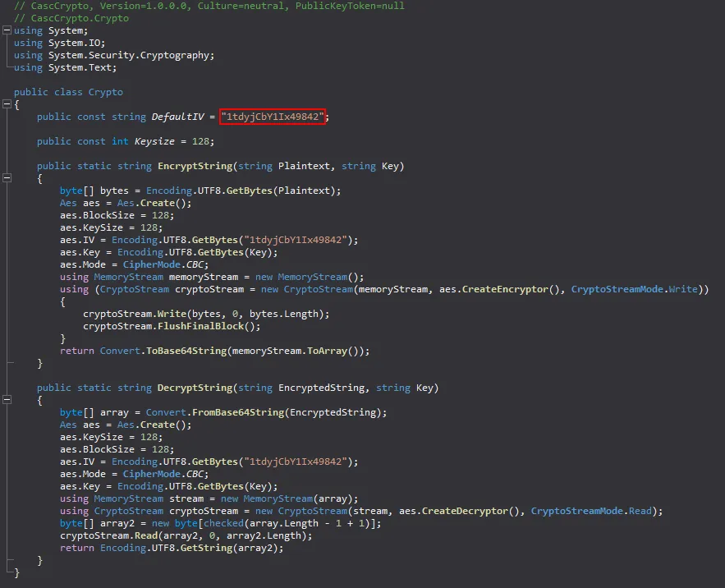Click 'CryptoStreamMode.Write' enum value
725x588 pixels.
635,289
